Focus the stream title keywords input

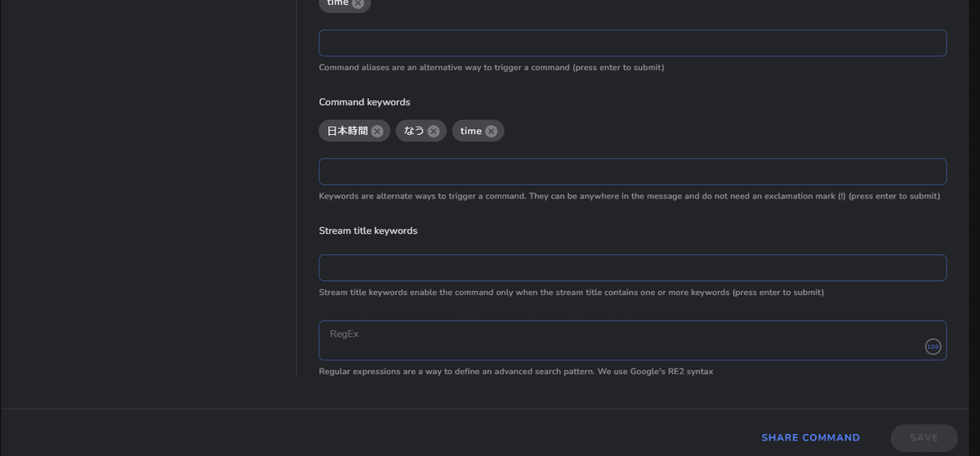(x=632, y=268)
